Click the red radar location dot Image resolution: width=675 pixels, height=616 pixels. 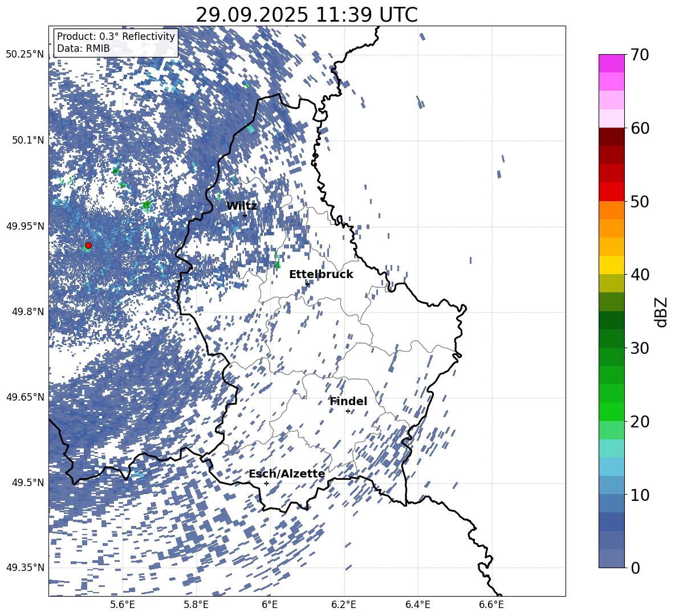88,246
